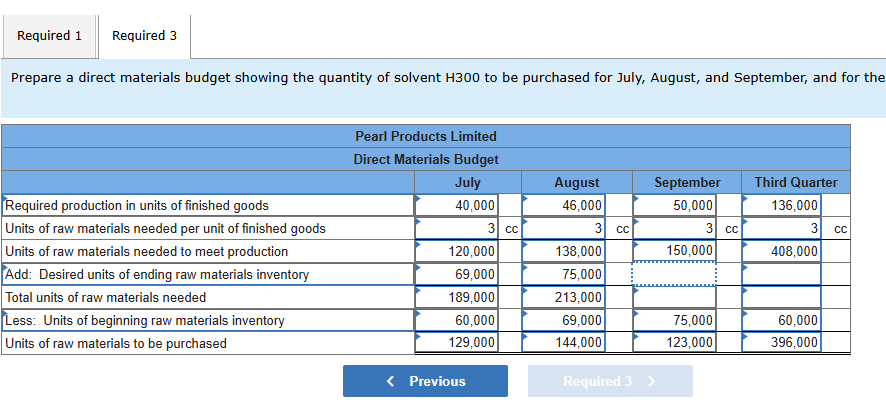Select empty Third Quarter ending inventory cell

coord(781,274)
